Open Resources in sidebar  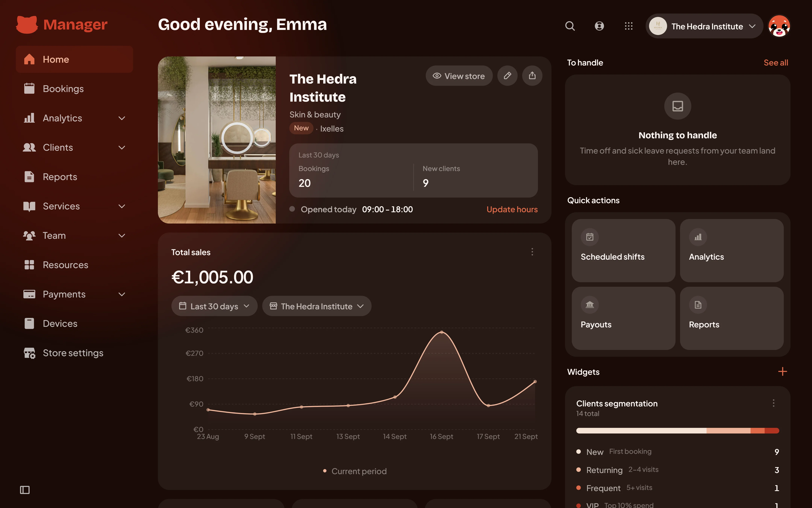(74, 265)
